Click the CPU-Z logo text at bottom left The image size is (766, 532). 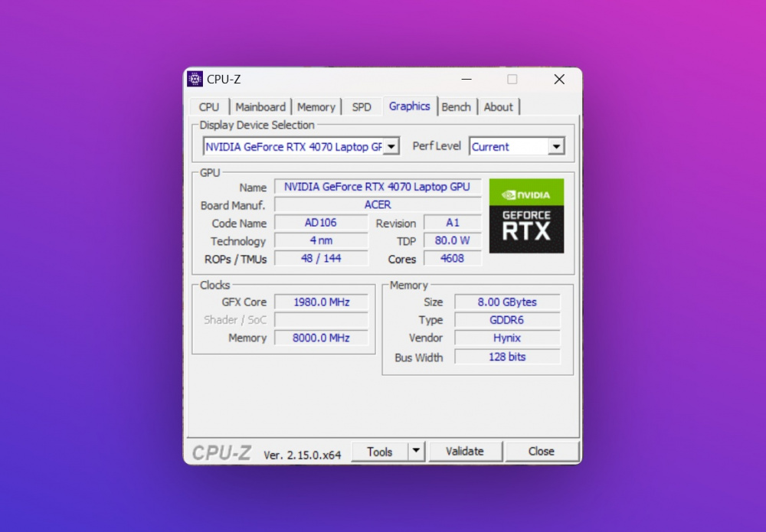(x=221, y=452)
